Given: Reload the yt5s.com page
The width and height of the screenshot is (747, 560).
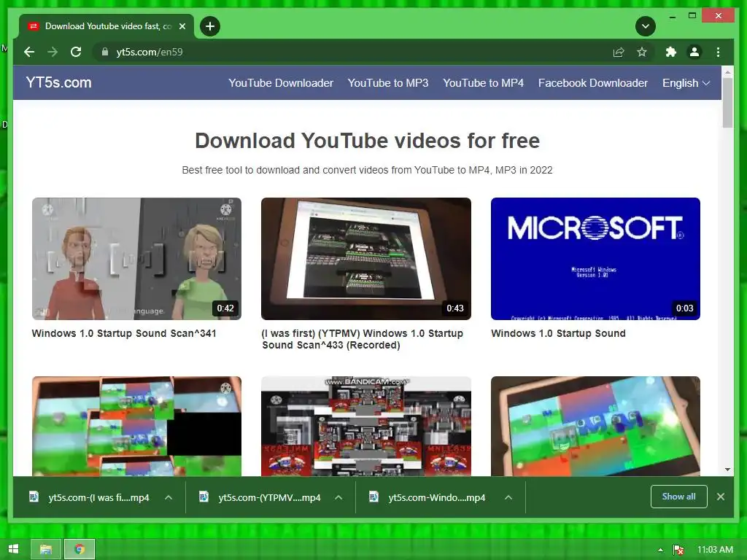Looking at the screenshot, I should click(x=76, y=52).
